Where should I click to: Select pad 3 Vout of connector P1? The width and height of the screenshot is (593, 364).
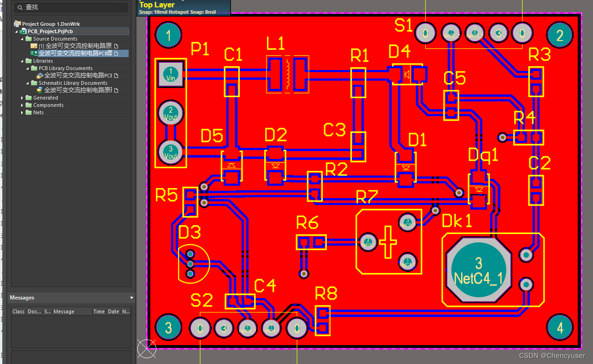click(171, 152)
